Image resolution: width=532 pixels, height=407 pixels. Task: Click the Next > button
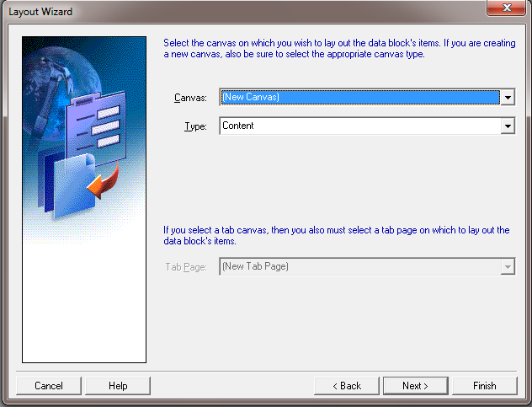click(415, 386)
